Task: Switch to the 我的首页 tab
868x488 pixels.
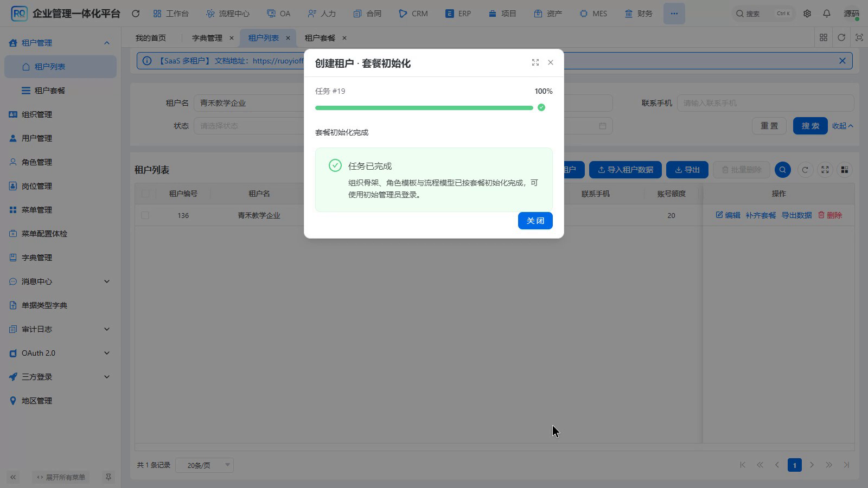Action: (151, 38)
